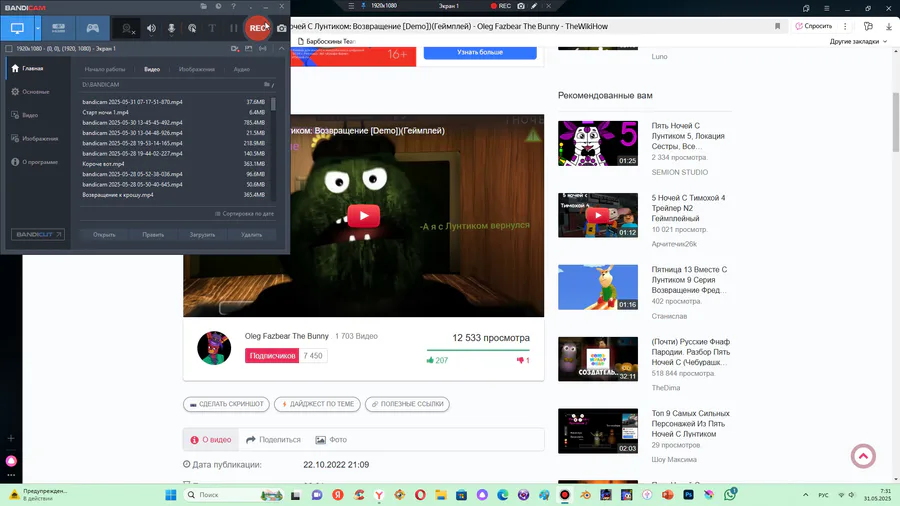Viewport: 900px width, 506px height.
Task: Click folder browse icon next to D:\BANDICAM
Action: coord(267,84)
